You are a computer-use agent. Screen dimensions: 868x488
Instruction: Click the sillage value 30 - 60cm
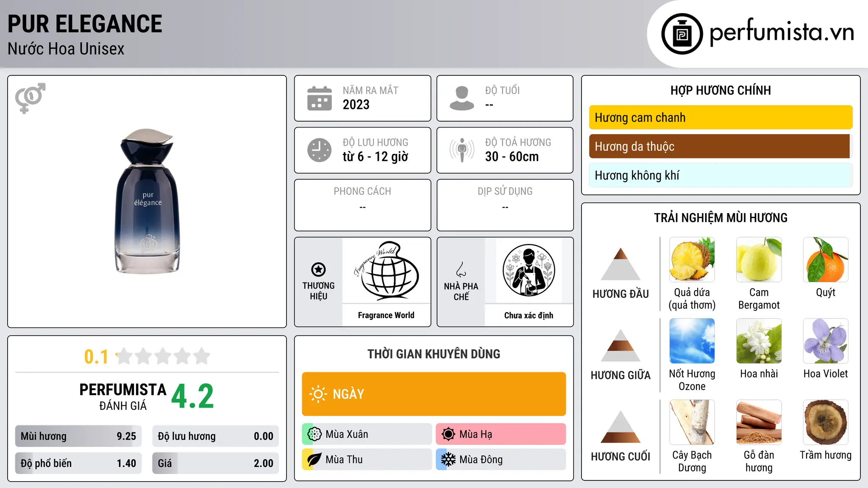click(x=512, y=157)
